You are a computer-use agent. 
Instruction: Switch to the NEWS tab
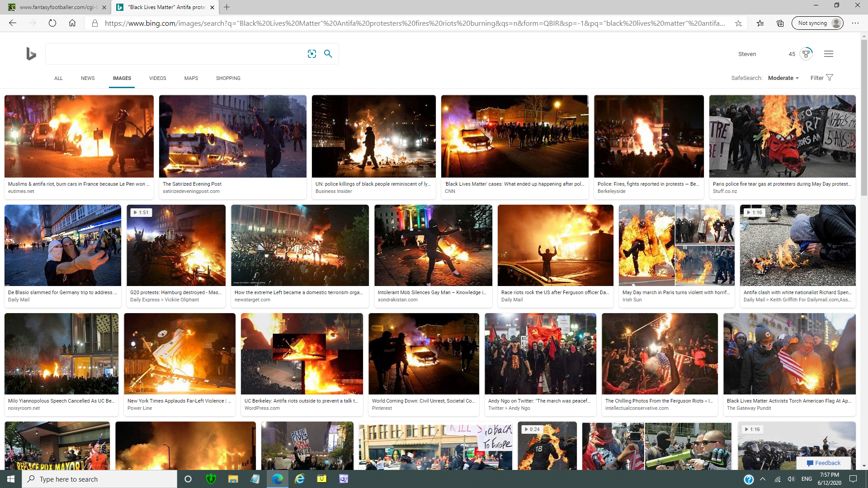pyautogui.click(x=88, y=78)
